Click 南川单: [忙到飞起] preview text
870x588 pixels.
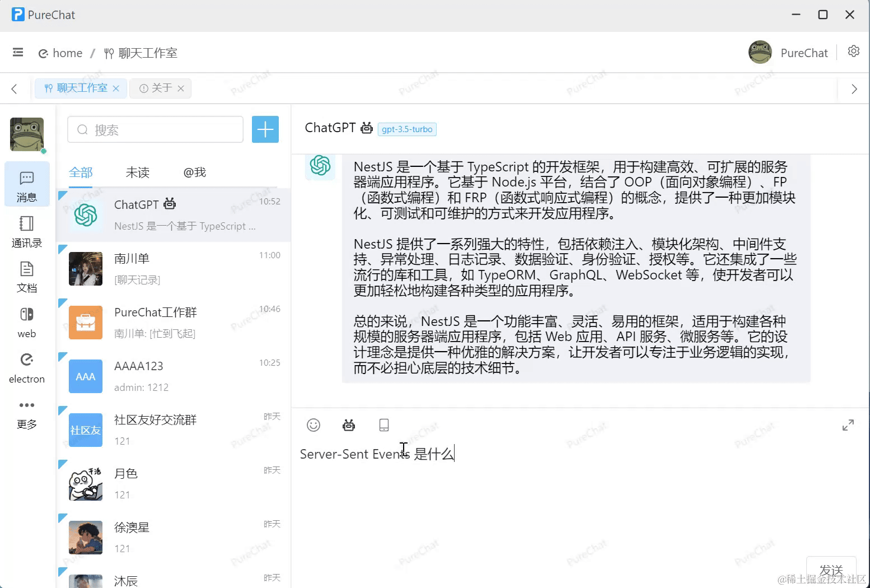(x=155, y=334)
